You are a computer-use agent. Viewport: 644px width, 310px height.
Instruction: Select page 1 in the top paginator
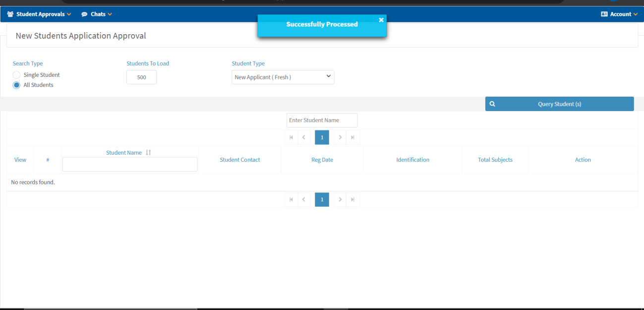pyautogui.click(x=322, y=137)
